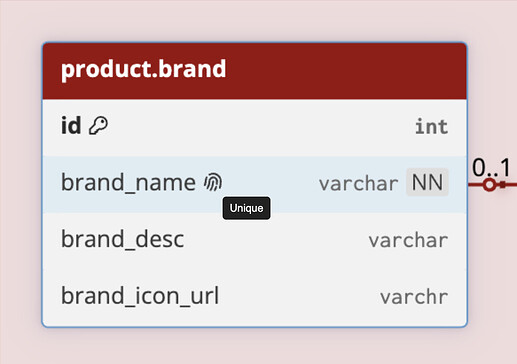Click the primary key icon beside id
Image resolution: width=517 pixels, height=364 pixels.
click(98, 126)
